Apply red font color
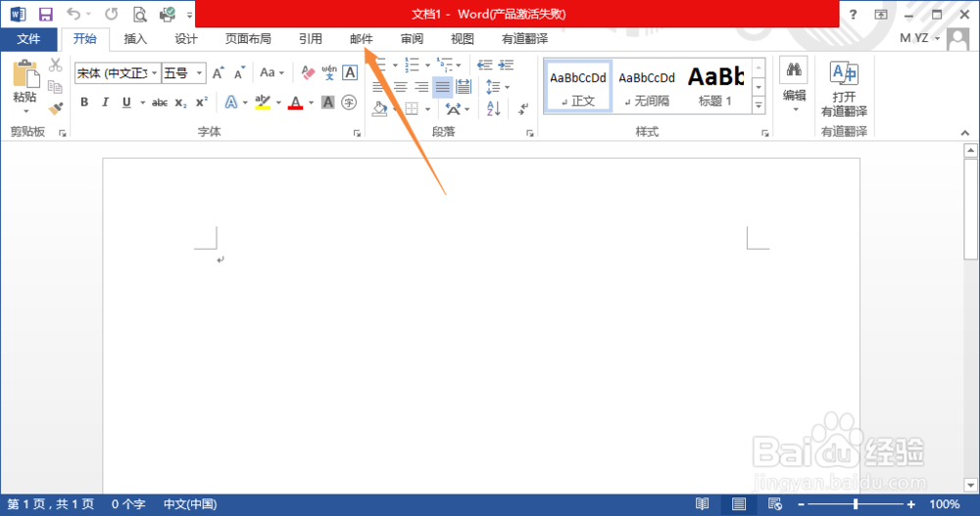Image resolution: width=980 pixels, height=516 pixels. coord(296,102)
